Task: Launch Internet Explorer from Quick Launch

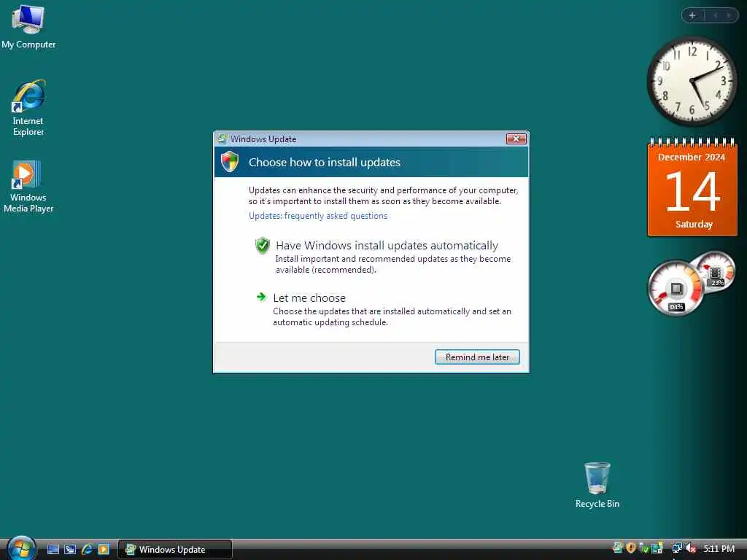Action: (87, 549)
